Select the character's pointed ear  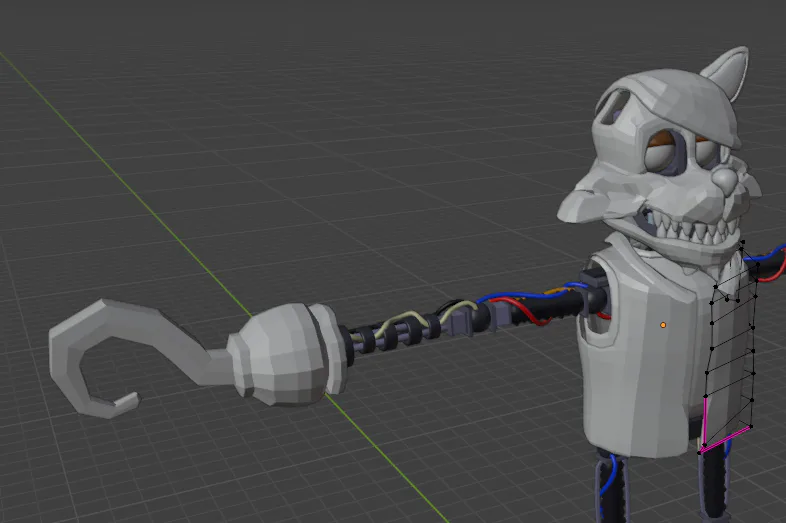point(726,73)
